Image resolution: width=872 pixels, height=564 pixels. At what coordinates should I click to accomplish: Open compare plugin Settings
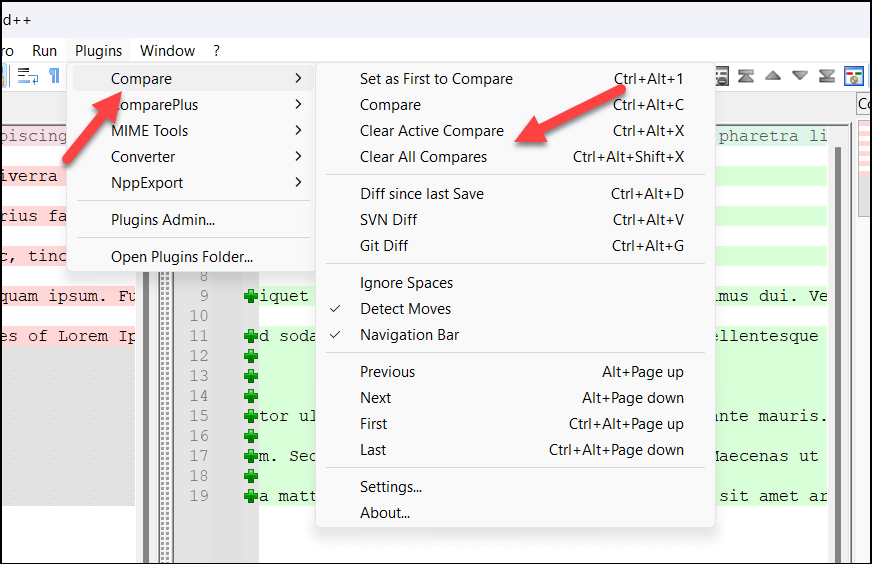[390, 487]
